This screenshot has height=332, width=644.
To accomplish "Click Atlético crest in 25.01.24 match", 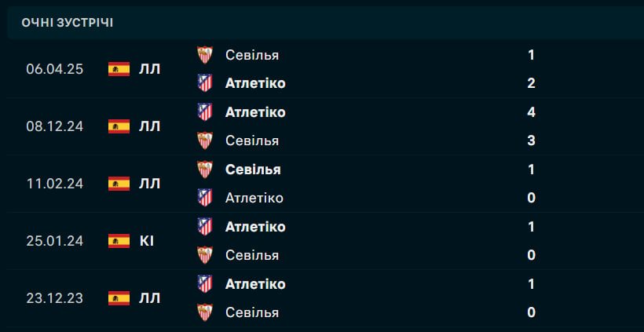I will pos(204,227).
